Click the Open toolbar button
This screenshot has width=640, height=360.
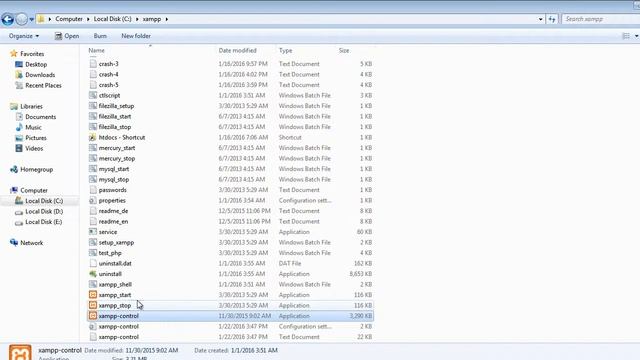(67, 36)
